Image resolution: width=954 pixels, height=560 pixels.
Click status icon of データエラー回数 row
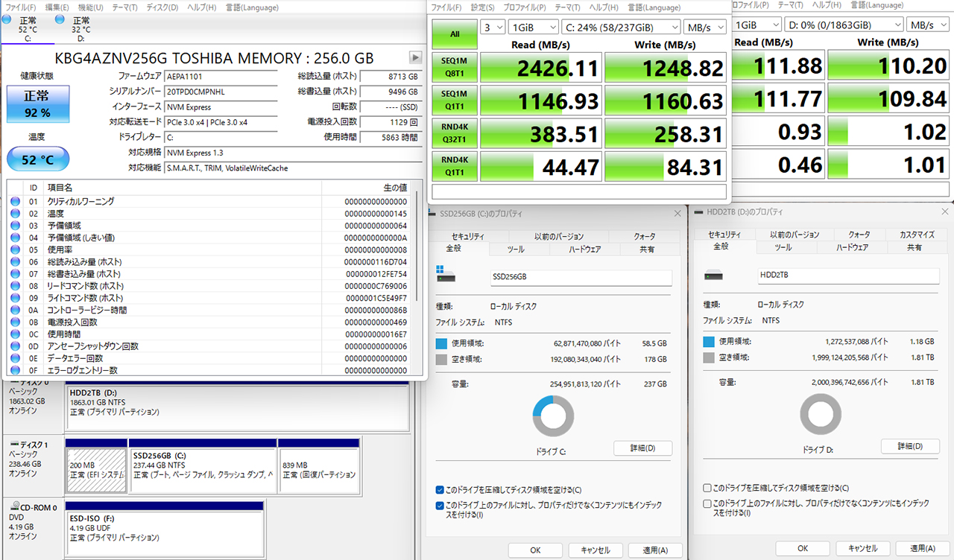coord(16,358)
